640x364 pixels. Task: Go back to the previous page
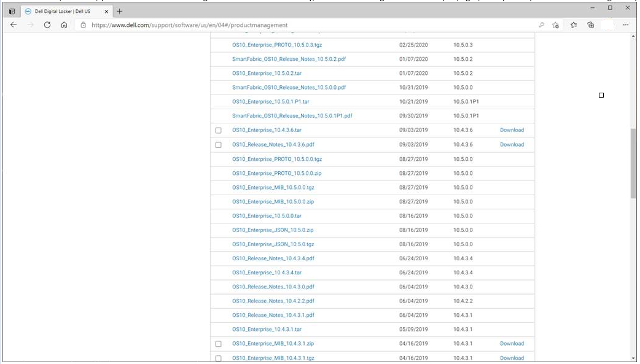14,25
